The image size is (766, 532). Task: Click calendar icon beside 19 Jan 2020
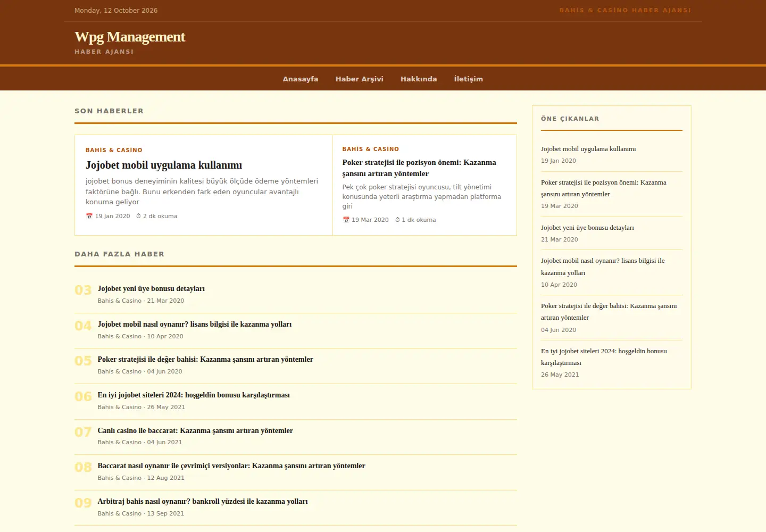[x=89, y=216]
